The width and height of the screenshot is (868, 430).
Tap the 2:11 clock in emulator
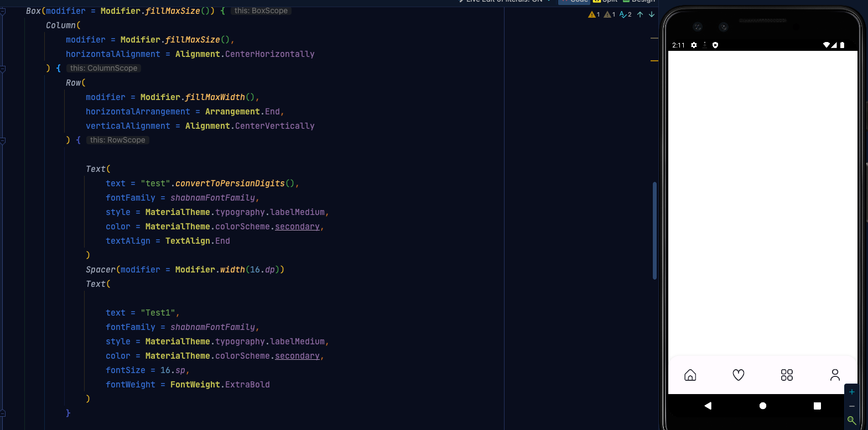point(678,45)
